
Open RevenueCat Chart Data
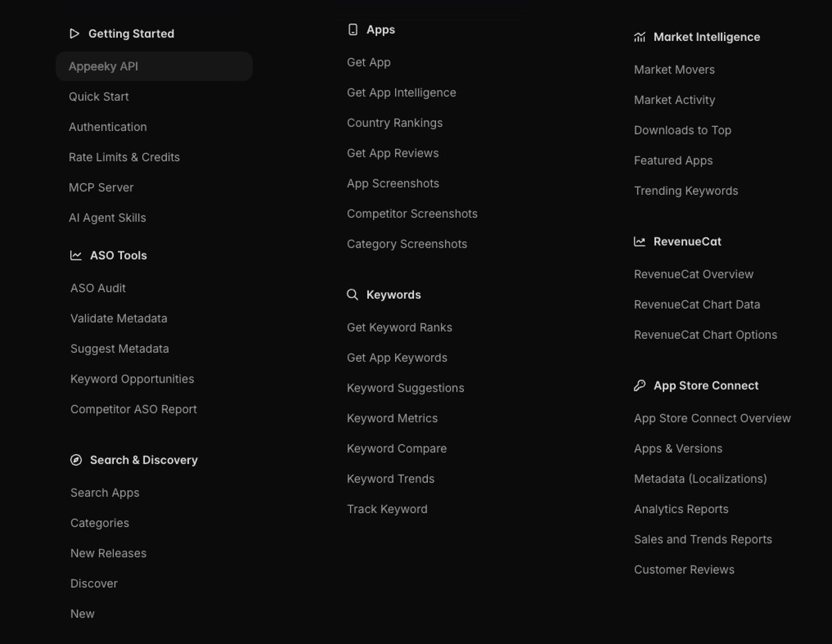[697, 304]
